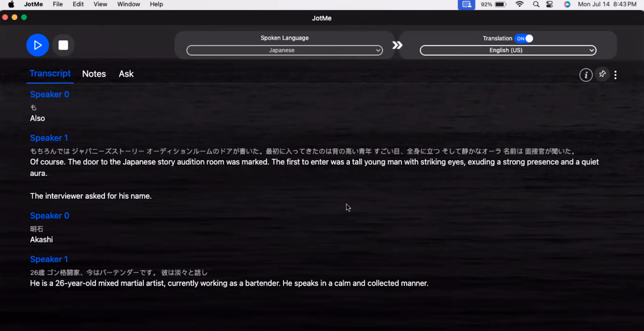Screen dimensions: 644x331
Task: Select the Transcript tab
Action: point(50,74)
